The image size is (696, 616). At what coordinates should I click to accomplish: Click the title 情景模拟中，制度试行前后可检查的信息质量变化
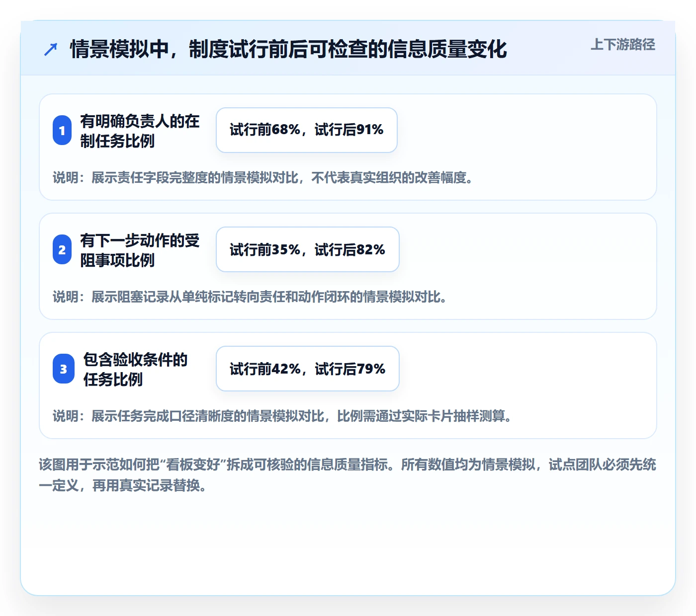coord(288,49)
